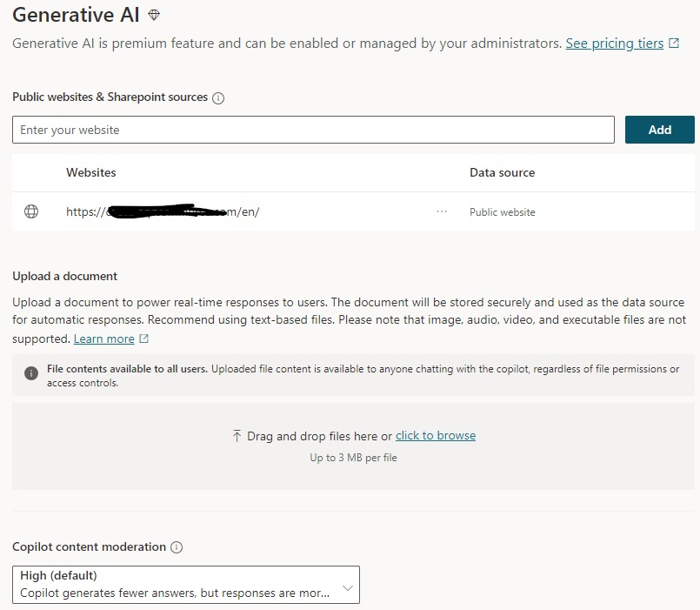Open the Copilot content moderation dropdown
The height and width of the screenshot is (610, 700).
[x=185, y=585]
